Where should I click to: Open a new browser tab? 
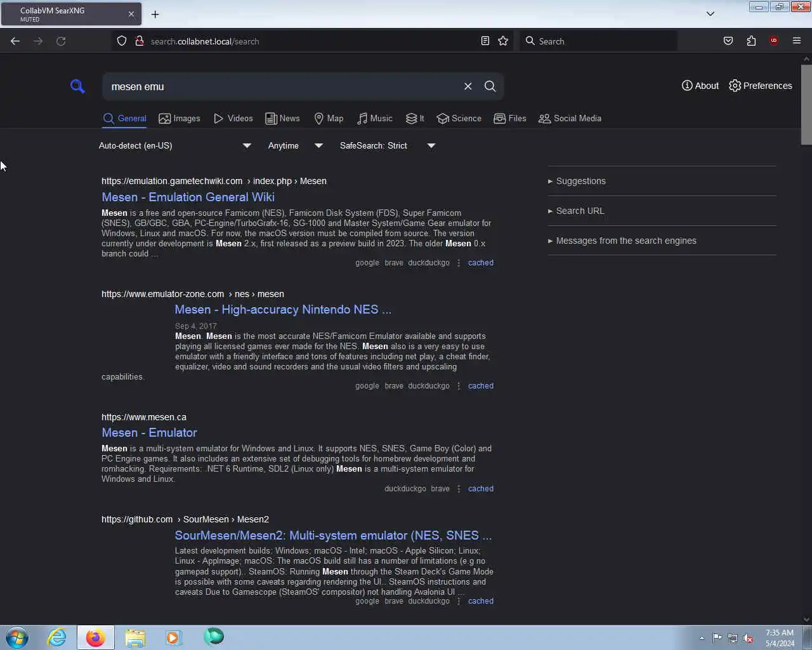(155, 14)
